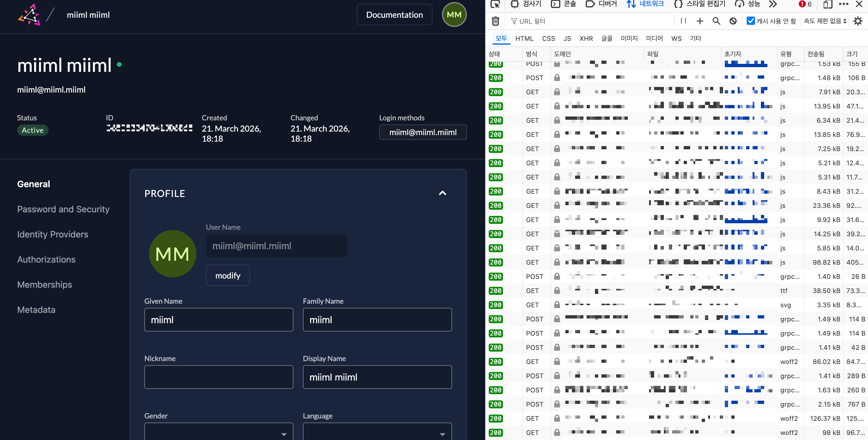This screenshot has height=440, width=868.
Task: Pause network recording
Action: (683, 21)
